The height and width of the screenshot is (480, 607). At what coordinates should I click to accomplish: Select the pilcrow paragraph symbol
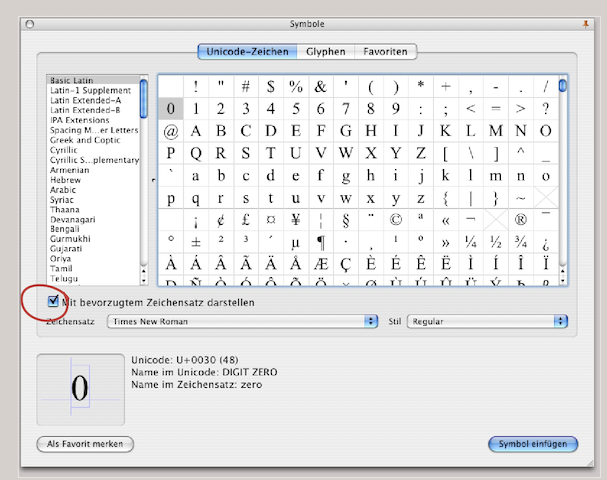(321, 241)
